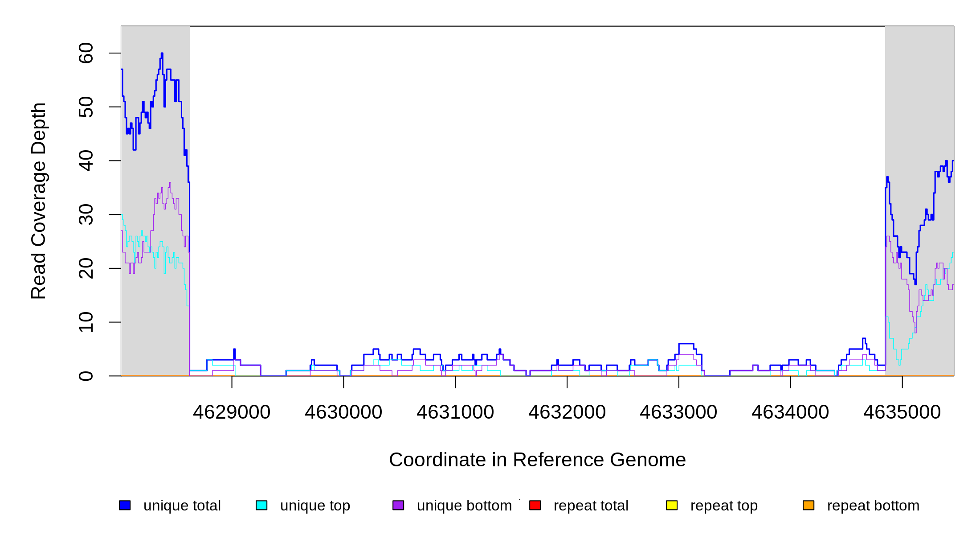Viewport: 980px width, 535px height.
Task: Click the y-axis tick label 0
Action: (86, 376)
